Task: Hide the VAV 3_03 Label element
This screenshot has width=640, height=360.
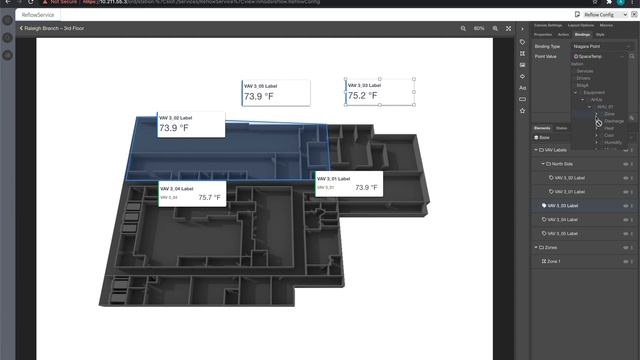Action: (x=625, y=206)
